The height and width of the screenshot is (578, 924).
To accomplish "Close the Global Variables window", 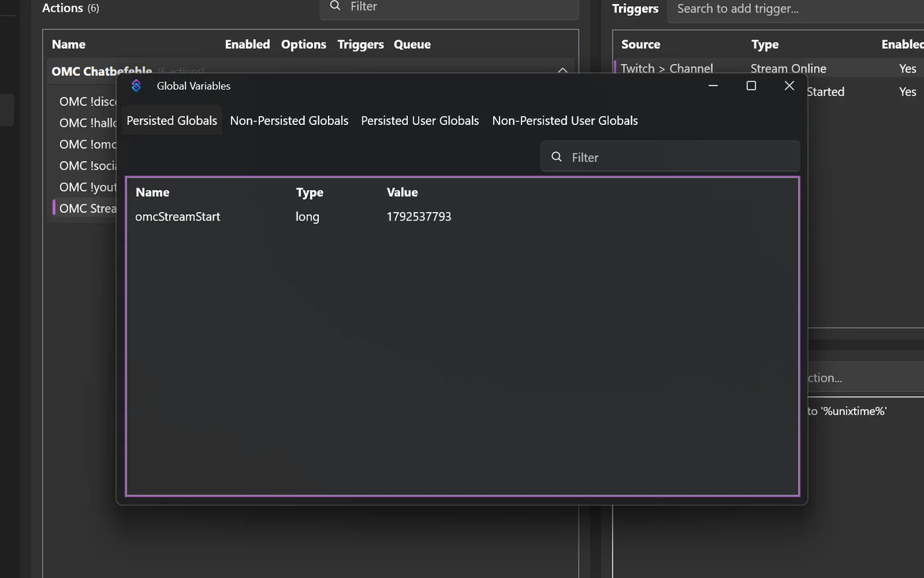I will pyautogui.click(x=789, y=86).
